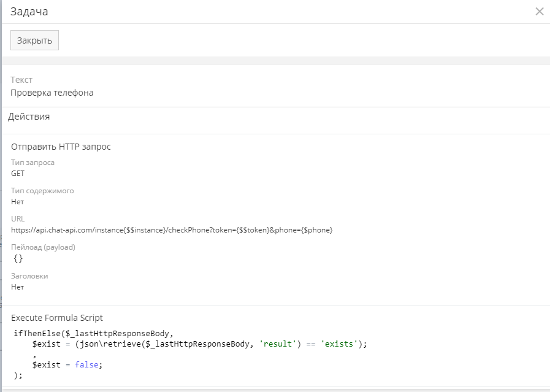
Task: Click the $exist = false code line
Action: pyautogui.click(x=67, y=364)
